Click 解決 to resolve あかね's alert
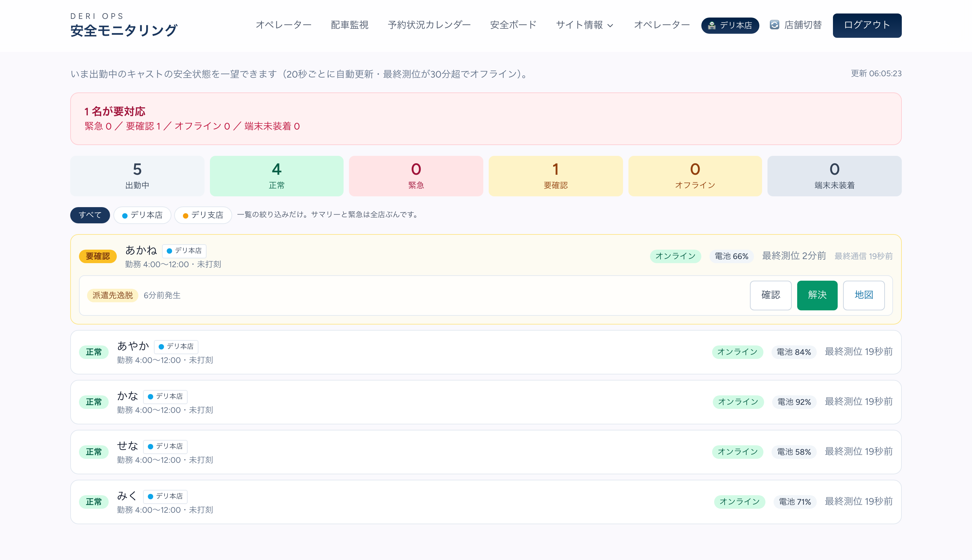The image size is (972, 560). pyautogui.click(x=817, y=295)
